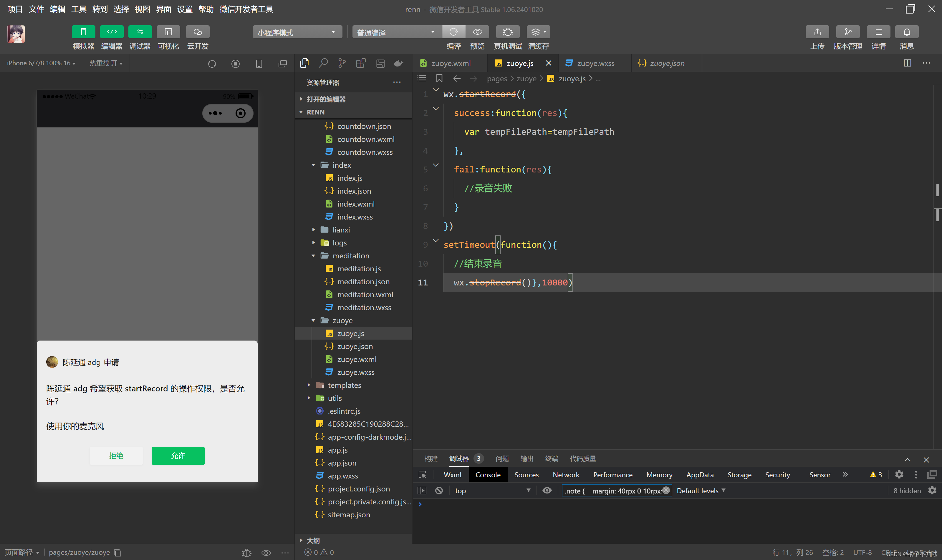Switch to the zuoye.wxss tab

(595, 63)
